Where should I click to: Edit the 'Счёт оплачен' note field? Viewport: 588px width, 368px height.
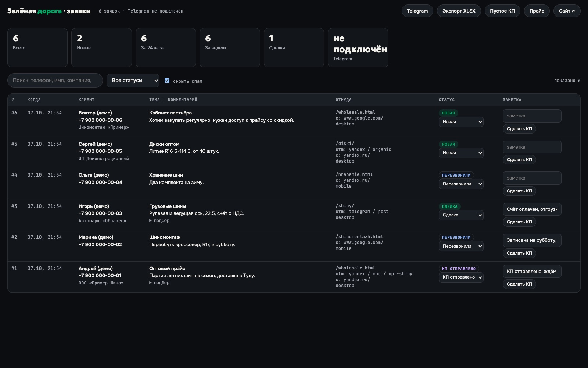[532, 209]
